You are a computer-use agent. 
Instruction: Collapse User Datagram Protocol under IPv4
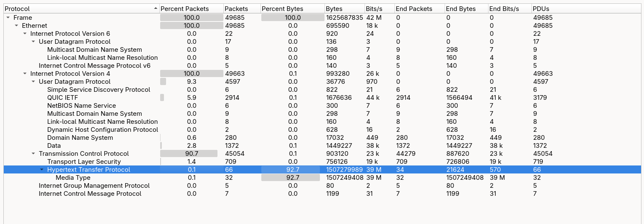34,82
